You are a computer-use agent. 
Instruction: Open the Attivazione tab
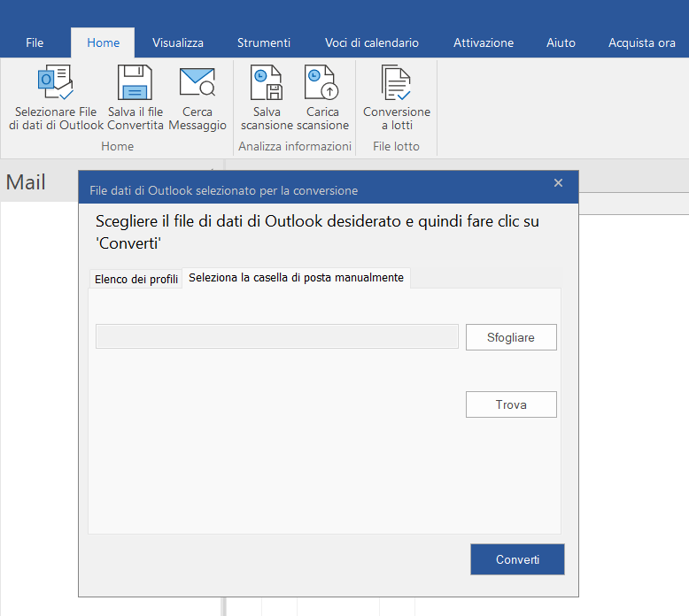tap(484, 42)
